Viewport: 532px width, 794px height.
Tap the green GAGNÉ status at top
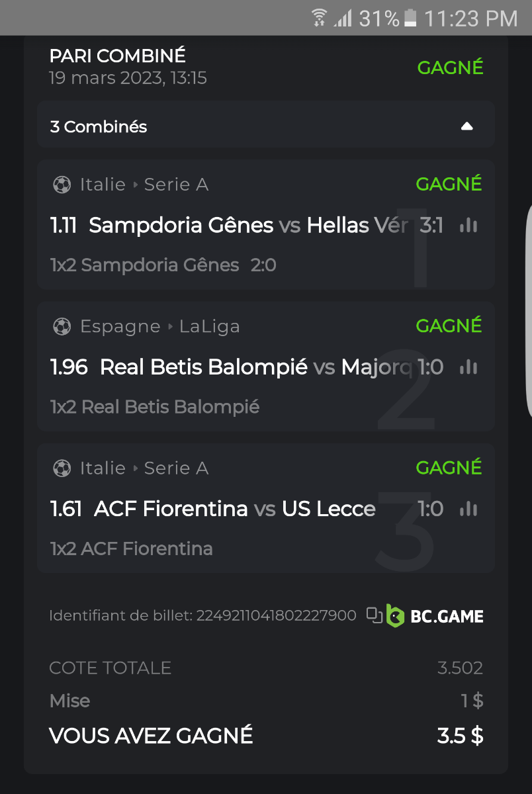[x=450, y=67]
